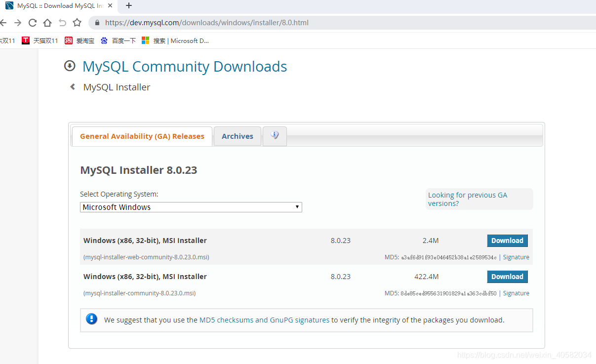596x364 pixels.
Task: Open the 天猫双11 bookmark
Action: point(40,41)
